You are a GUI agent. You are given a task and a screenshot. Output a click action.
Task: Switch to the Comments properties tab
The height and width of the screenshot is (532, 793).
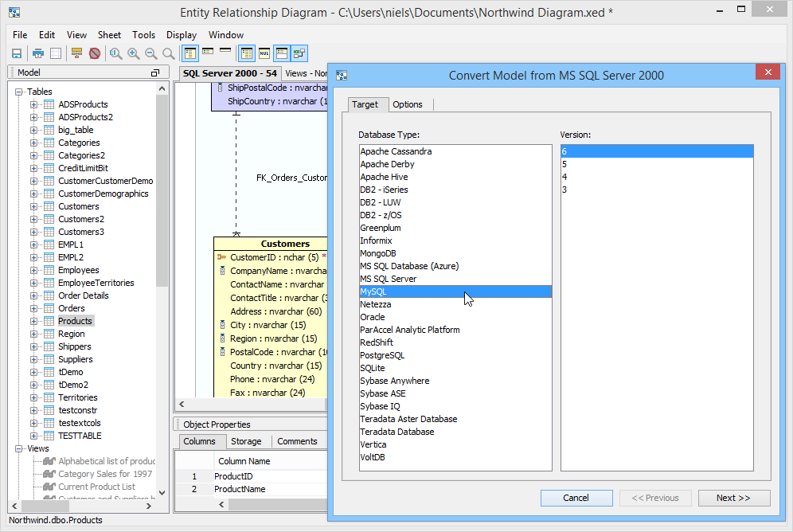[x=298, y=441]
